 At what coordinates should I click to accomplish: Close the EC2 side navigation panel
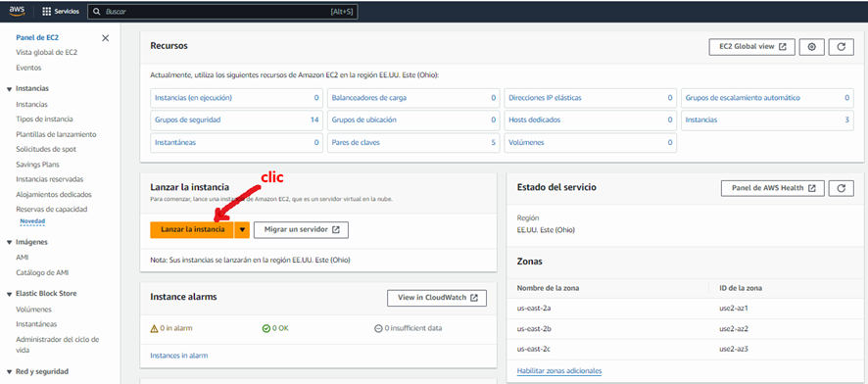(x=105, y=37)
